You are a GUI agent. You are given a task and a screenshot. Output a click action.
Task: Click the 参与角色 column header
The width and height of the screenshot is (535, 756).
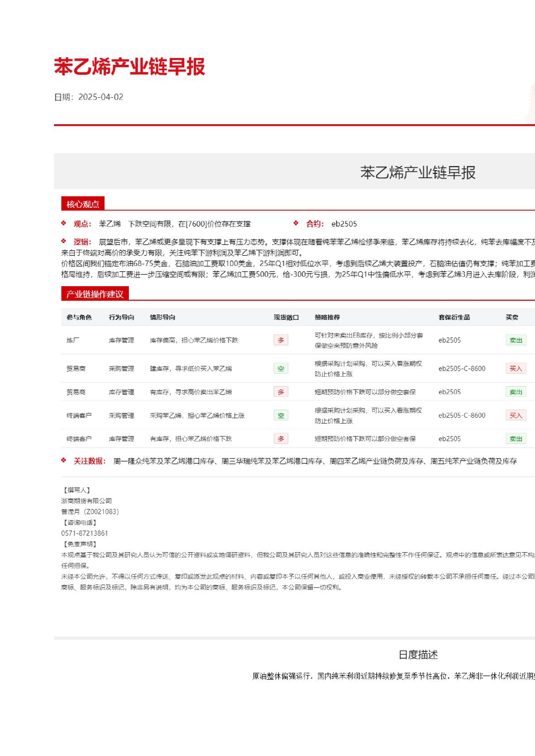pos(79,317)
